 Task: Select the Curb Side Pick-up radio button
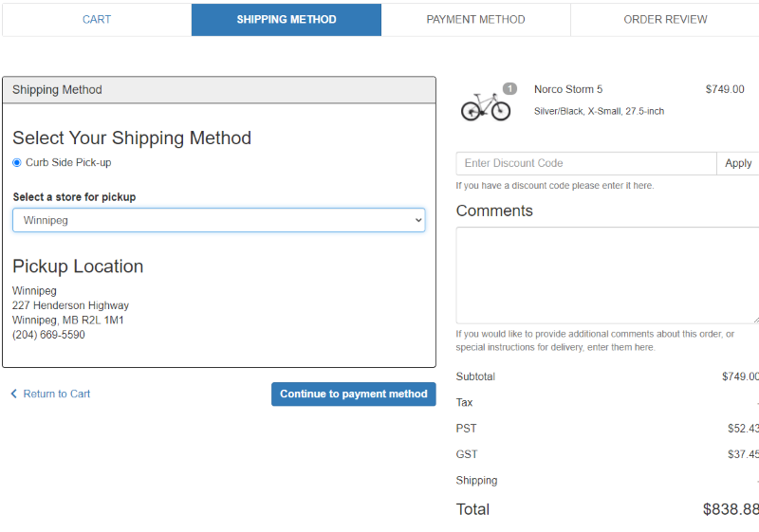17,163
